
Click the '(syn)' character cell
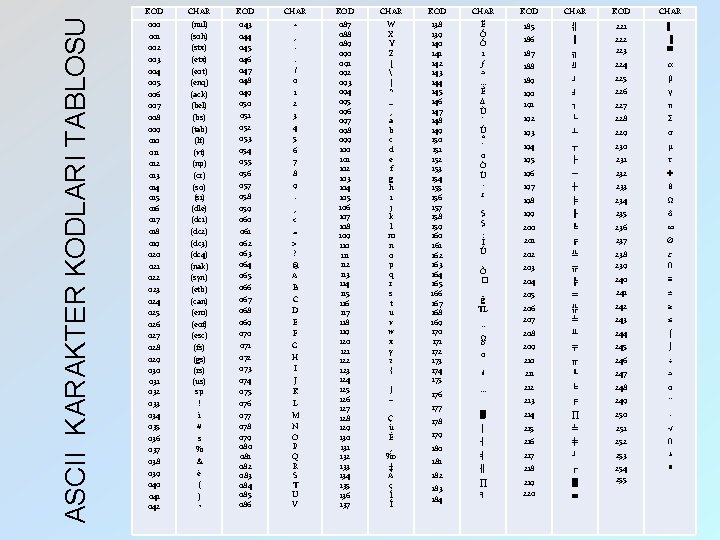[199, 278]
